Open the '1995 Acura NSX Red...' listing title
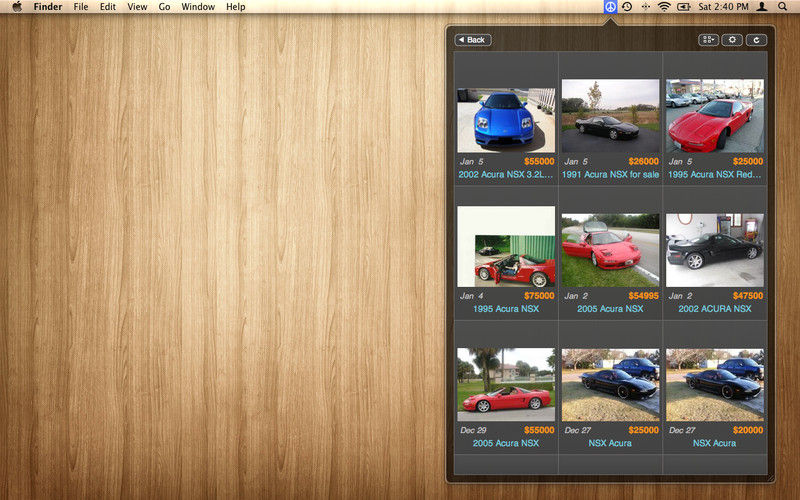The height and width of the screenshot is (500, 800). coord(715,174)
